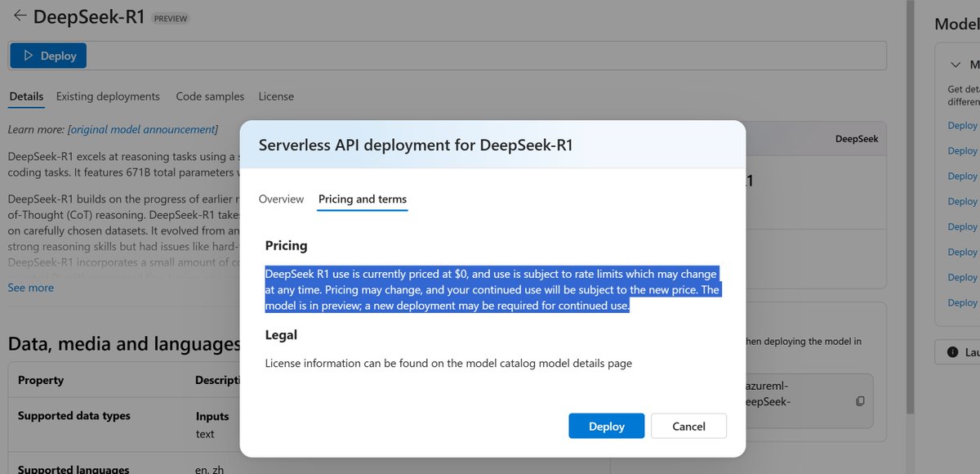Switch to the Overview tab in dialog

point(281,199)
